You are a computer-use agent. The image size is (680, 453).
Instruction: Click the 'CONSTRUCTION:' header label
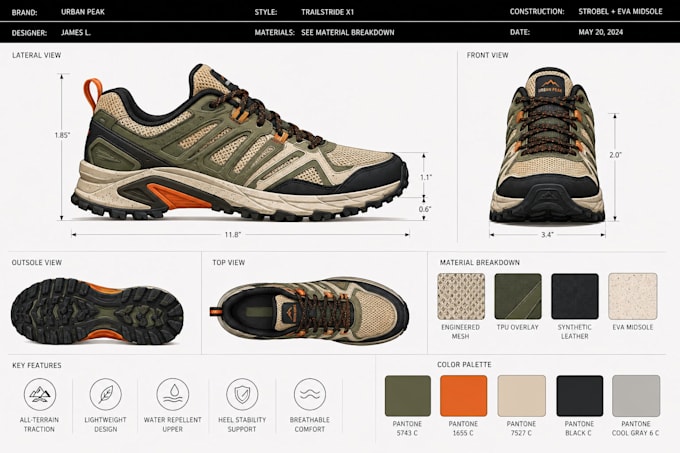537,12
